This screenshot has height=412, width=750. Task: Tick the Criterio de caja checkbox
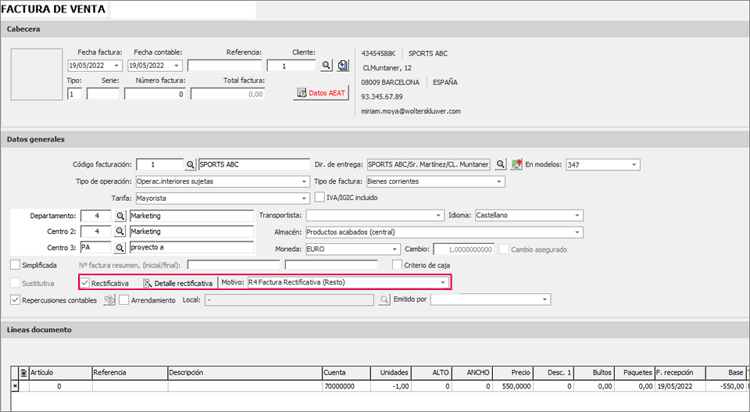tap(397, 265)
